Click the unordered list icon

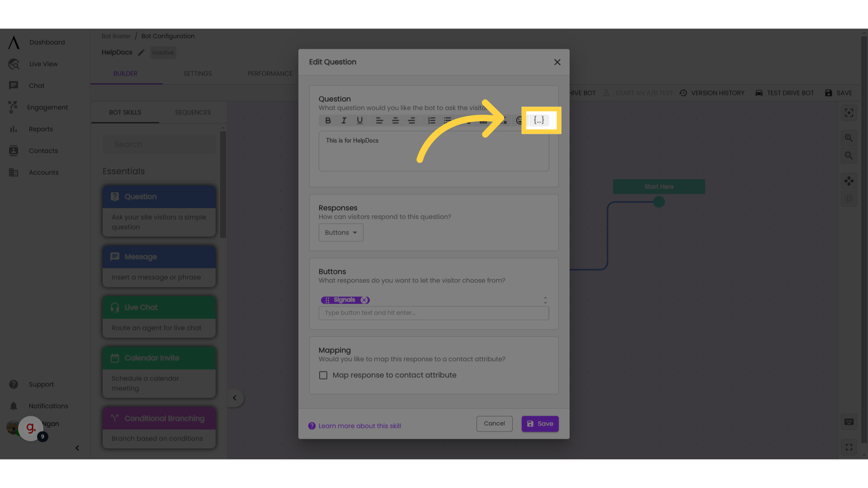point(448,120)
